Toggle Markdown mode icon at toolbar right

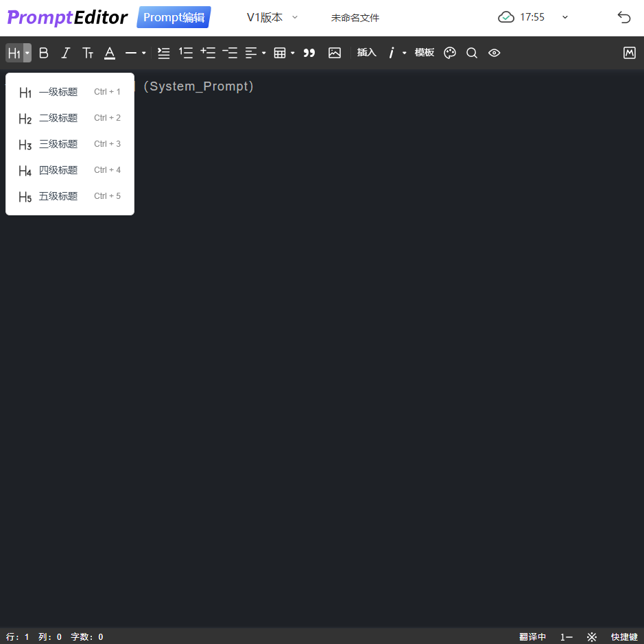(x=630, y=53)
